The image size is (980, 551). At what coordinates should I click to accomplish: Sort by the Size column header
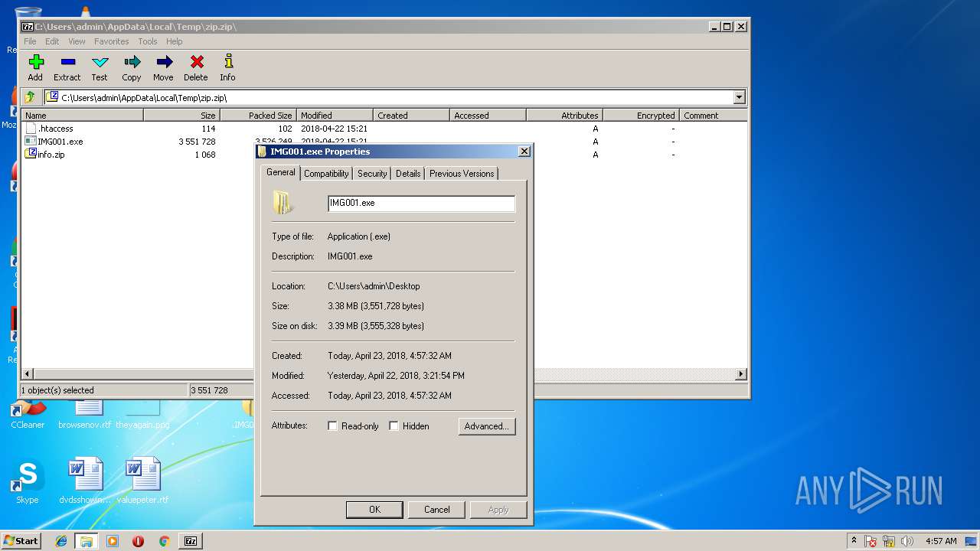[x=181, y=116]
